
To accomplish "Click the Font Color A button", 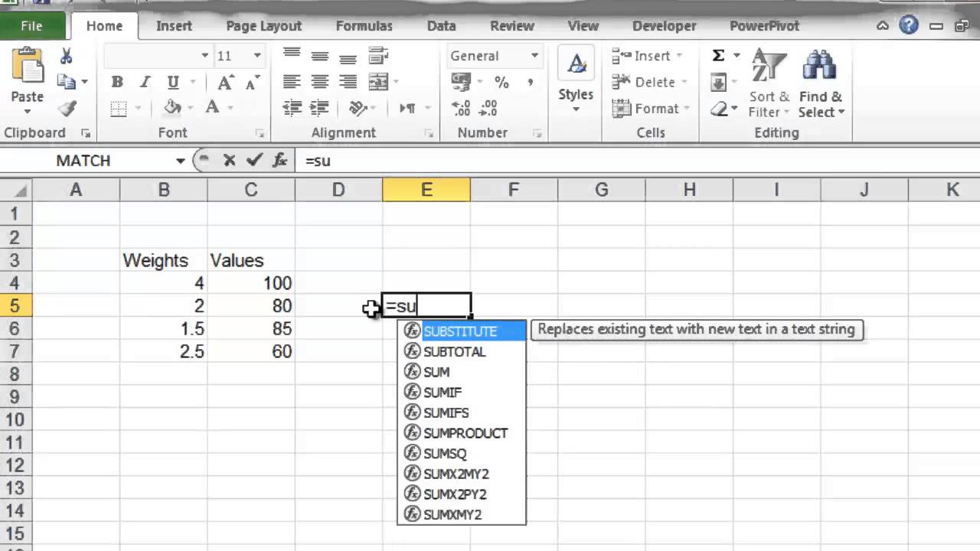I will (212, 108).
